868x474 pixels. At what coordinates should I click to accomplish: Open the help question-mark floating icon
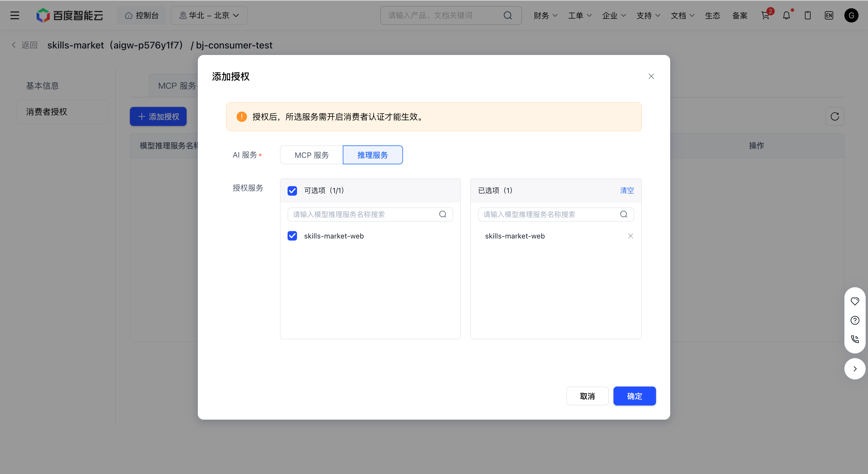[x=855, y=320]
